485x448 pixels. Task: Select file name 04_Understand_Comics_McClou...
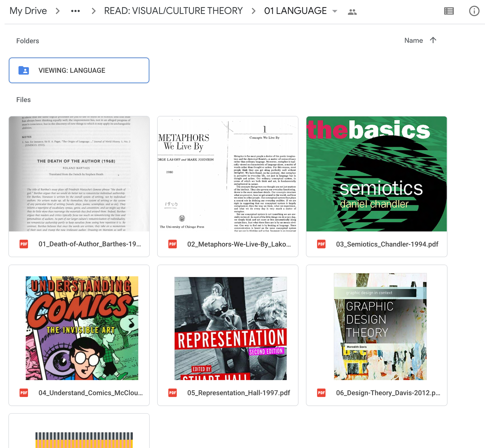pos(90,393)
